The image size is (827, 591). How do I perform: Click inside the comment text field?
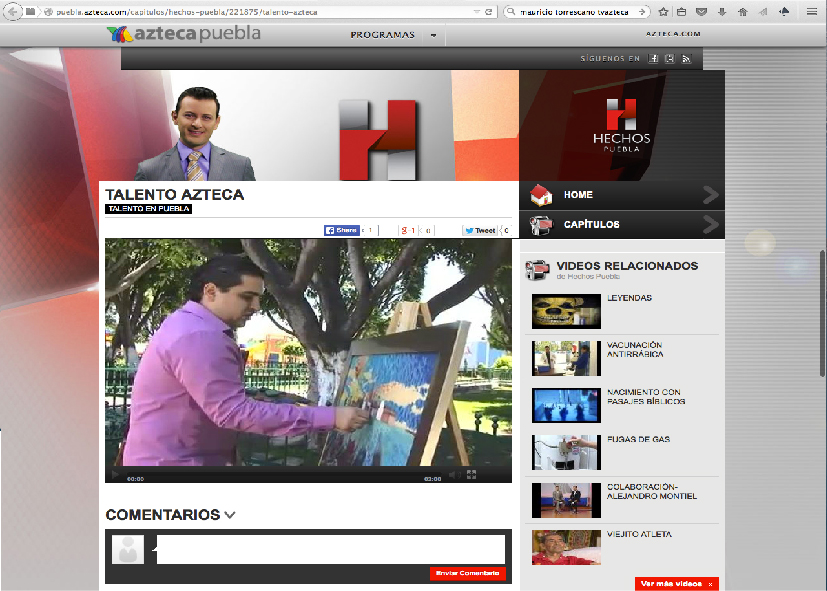point(330,549)
